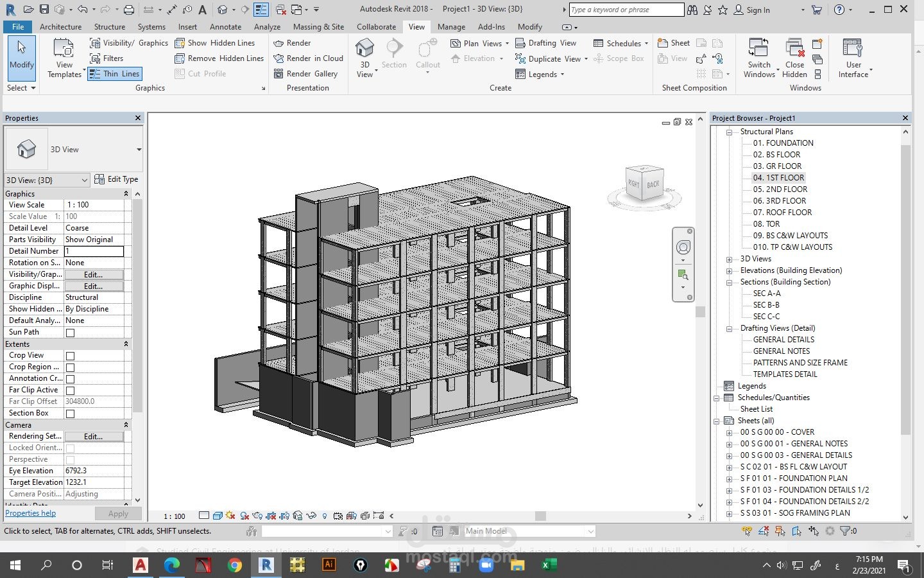924x578 pixels.
Task: Click Sign In on title bar
Action: pos(751,10)
